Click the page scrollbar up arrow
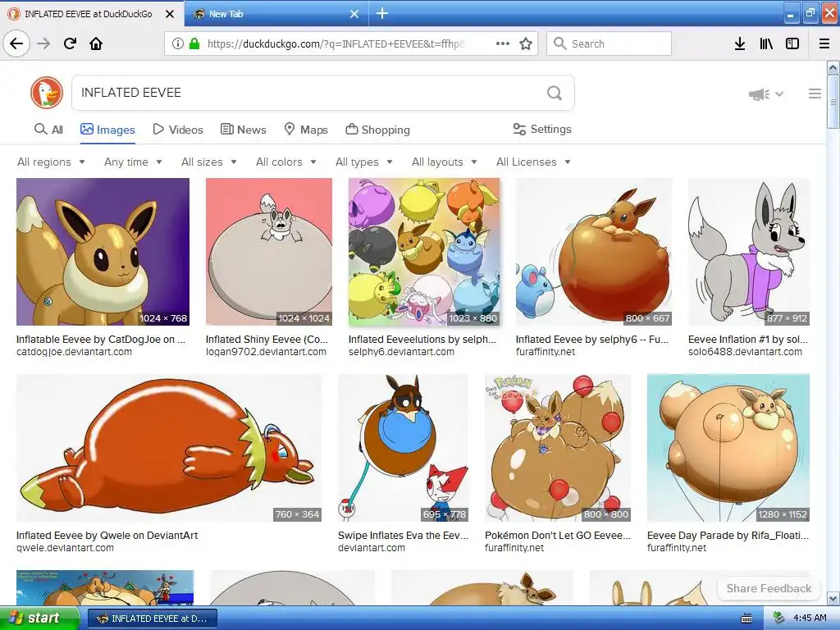 pyautogui.click(x=833, y=67)
